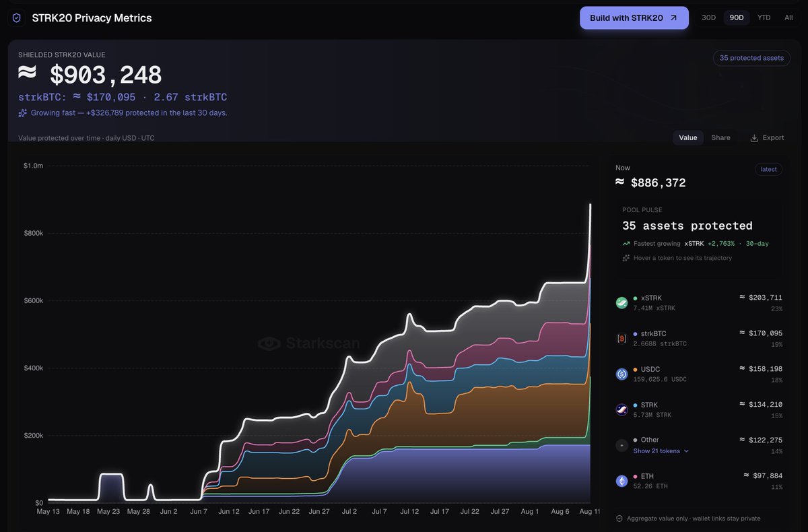
Task: Click the 5.73M STRK amount
Action: [652, 415]
